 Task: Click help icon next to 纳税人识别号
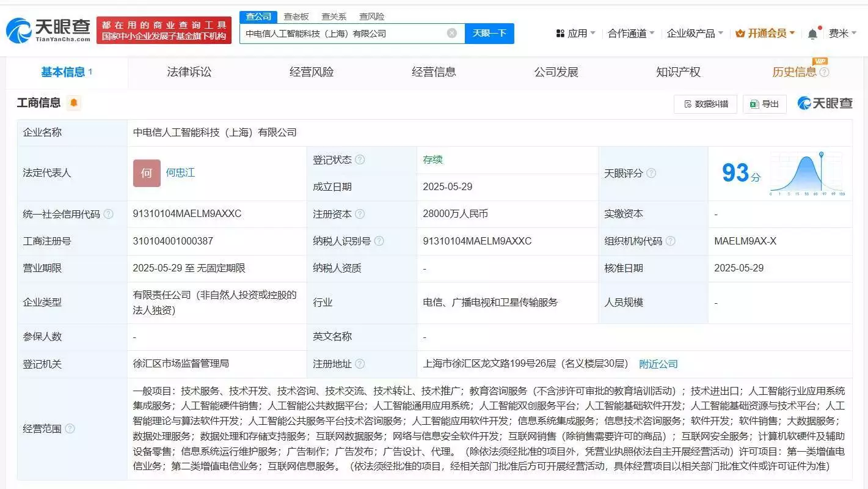click(379, 241)
